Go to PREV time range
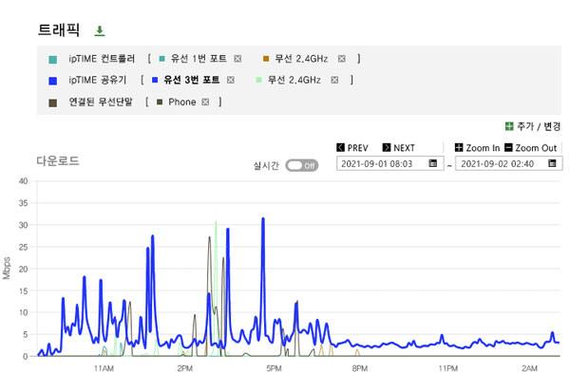This screenshot has height=392, width=570. 352,148
